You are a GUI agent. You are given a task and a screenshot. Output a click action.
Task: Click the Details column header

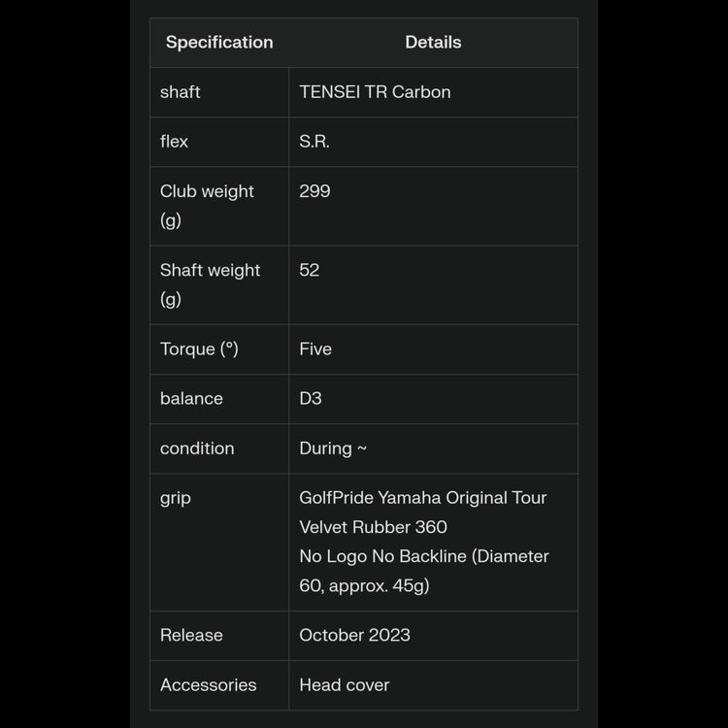(x=433, y=43)
